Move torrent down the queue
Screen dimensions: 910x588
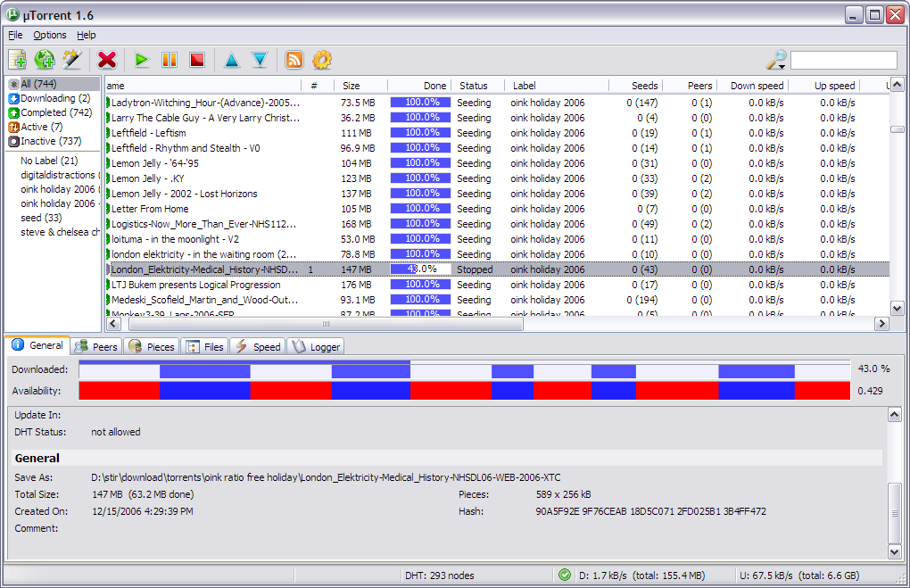coord(260,60)
